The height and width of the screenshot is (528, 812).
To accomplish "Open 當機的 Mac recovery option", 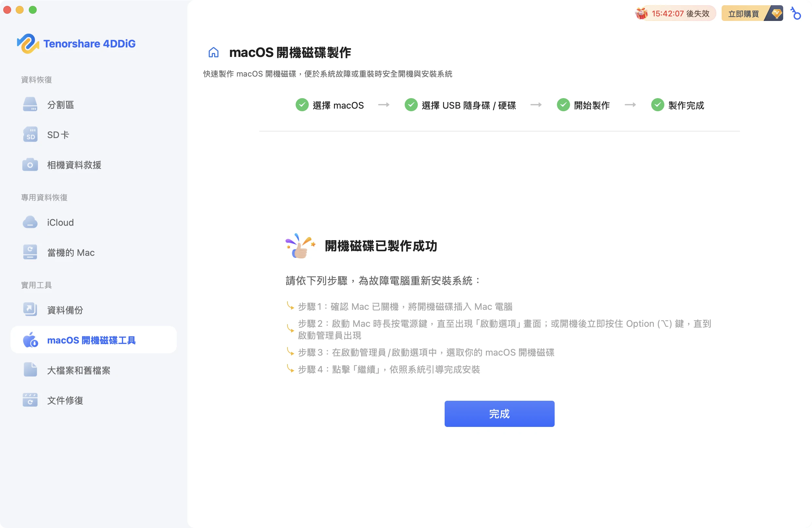I will [94, 253].
